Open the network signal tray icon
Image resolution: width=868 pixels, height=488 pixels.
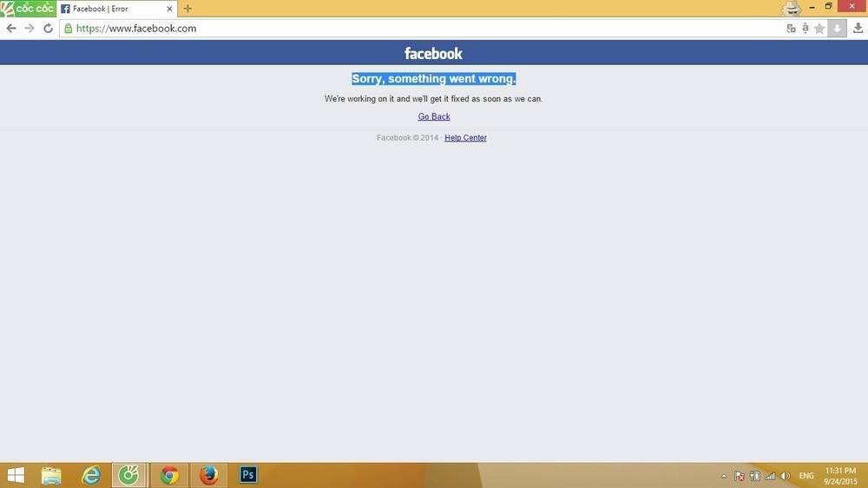(x=770, y=476)
